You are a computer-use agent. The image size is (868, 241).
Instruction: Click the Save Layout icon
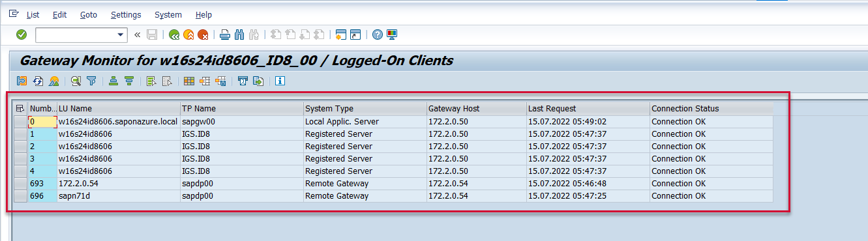220,81
